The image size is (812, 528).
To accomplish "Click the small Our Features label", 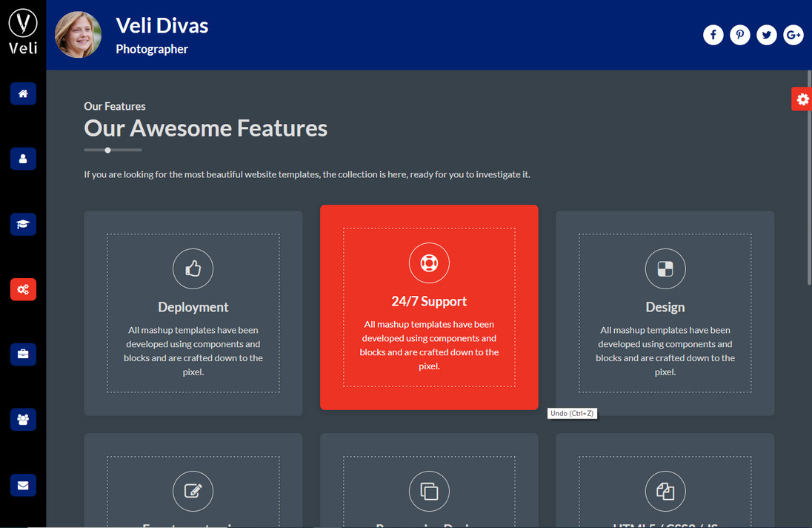I will 114,106.
